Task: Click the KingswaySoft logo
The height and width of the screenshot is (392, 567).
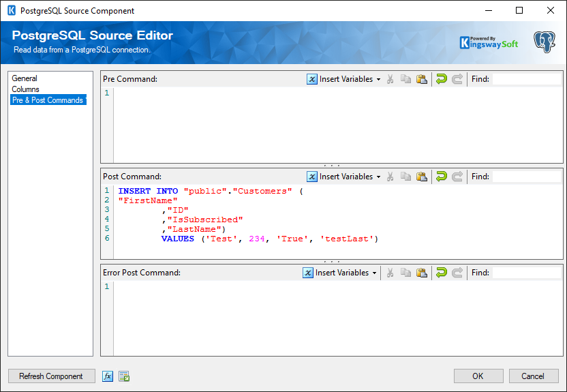Action: pyautogui.click(x=489, y=43)
